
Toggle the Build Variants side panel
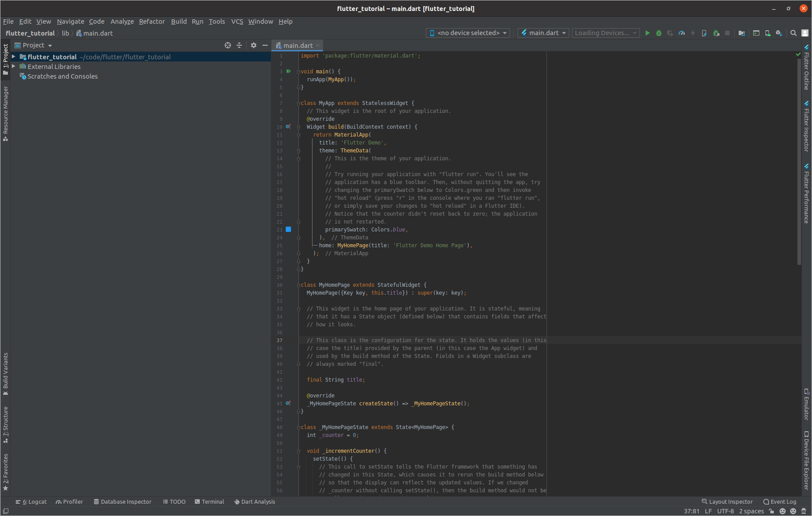click(x=5, y=374)
